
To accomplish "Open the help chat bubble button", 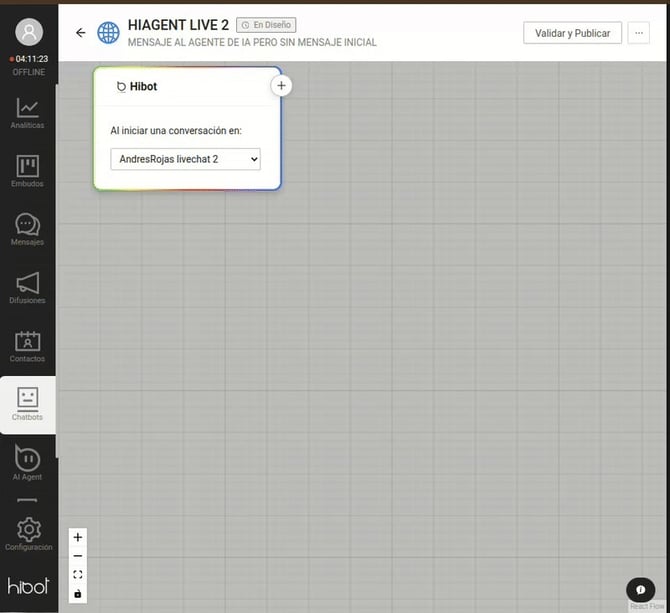I will 640,590.
